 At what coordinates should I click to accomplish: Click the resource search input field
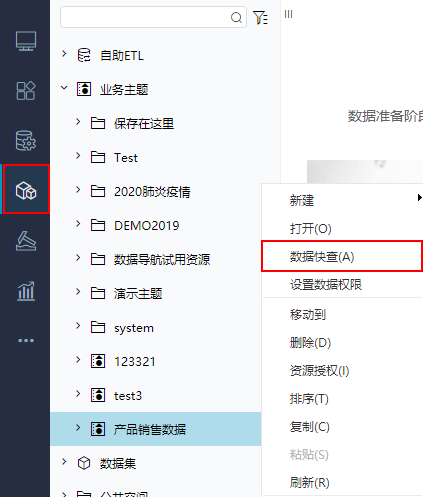tap(146, 17)
